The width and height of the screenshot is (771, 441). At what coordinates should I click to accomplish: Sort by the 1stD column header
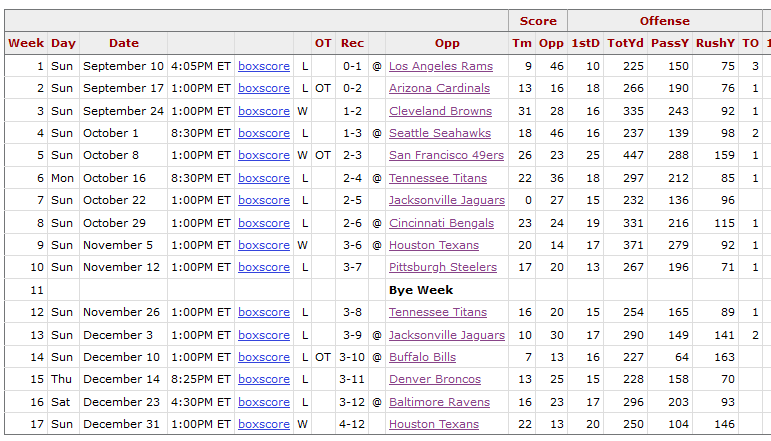coord(585,43)
